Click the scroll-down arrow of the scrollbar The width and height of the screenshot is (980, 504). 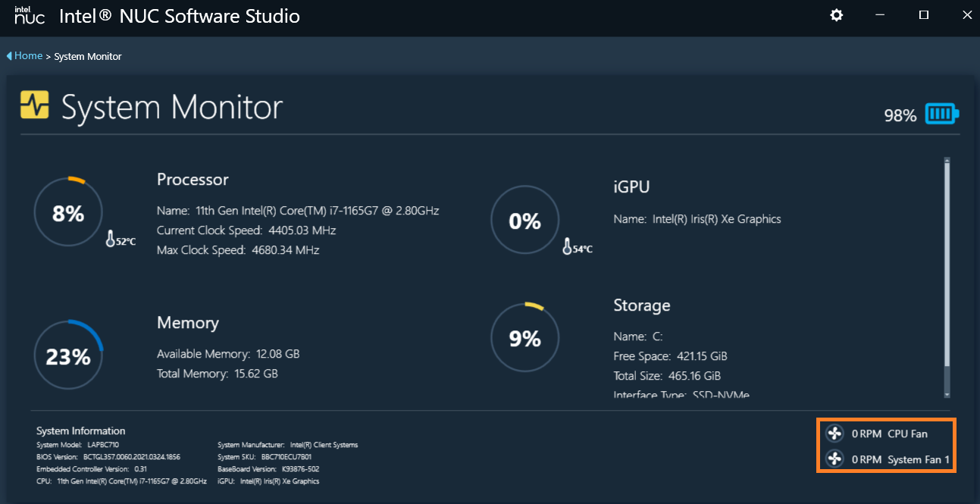(x=947, y=395)
